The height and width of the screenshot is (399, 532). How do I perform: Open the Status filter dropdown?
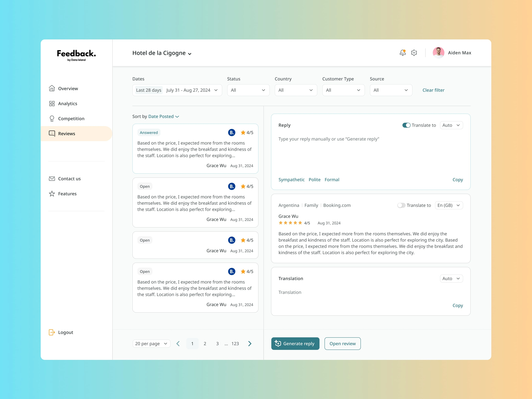point(248,90)
